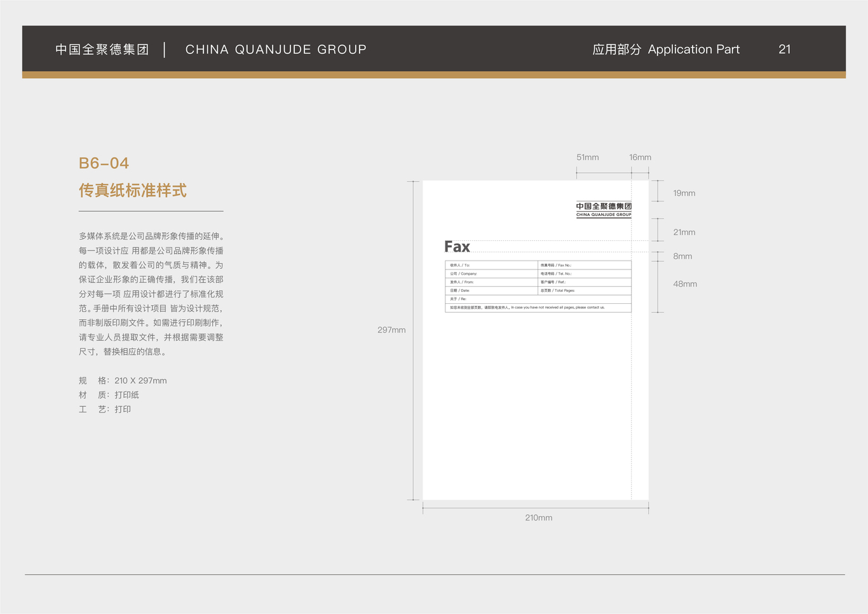Click the "21mm" dimension label

pyautogui.click(x=684, y=233)
